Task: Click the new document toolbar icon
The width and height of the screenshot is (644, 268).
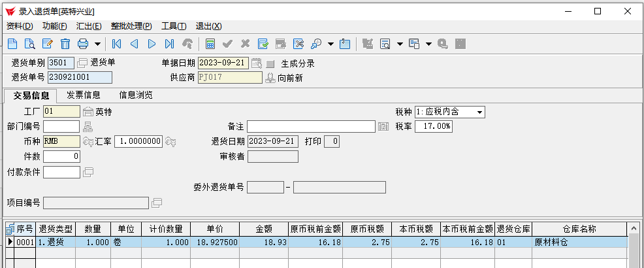Action: [x=12, y=44]
